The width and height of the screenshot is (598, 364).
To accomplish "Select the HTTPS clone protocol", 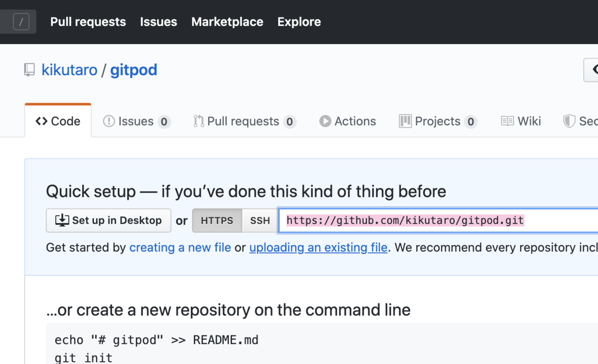I will (217, 220).
